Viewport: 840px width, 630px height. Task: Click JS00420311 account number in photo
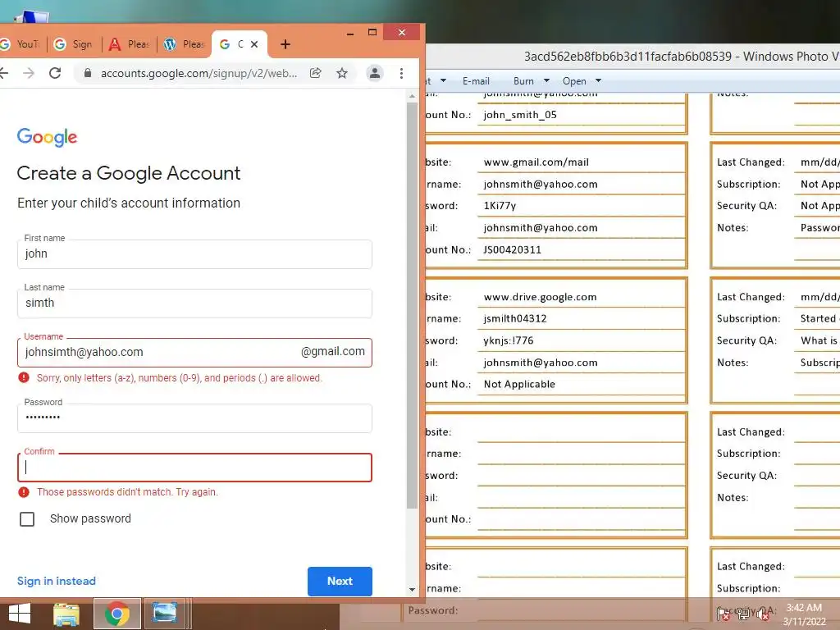[512, 249]
